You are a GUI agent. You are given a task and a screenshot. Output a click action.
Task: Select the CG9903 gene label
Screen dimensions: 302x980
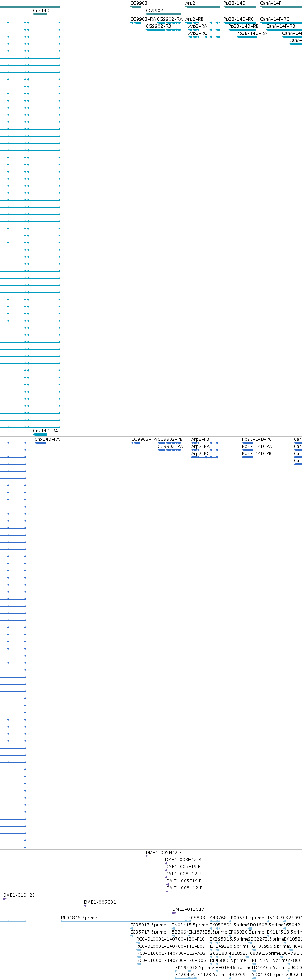(x=139, y=3)
